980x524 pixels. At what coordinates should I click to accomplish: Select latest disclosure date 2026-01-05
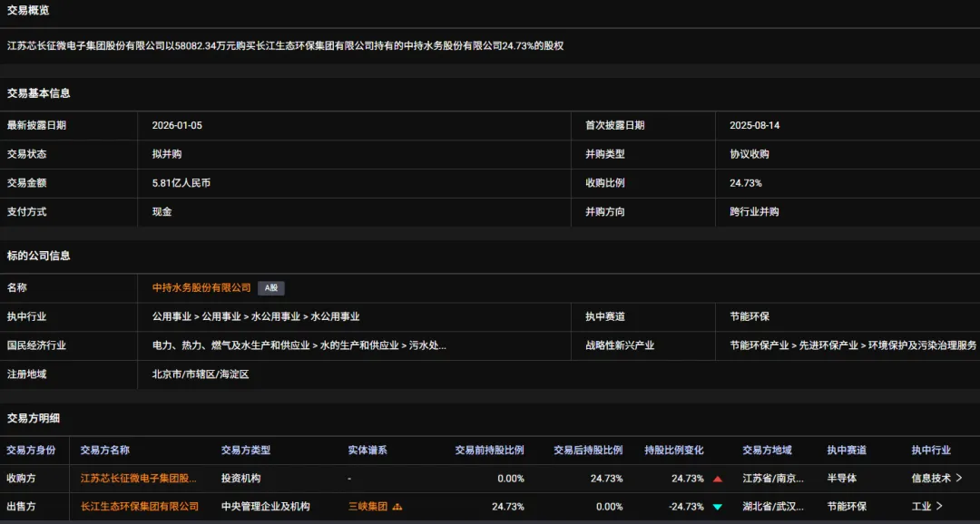(x=178, y=125)
